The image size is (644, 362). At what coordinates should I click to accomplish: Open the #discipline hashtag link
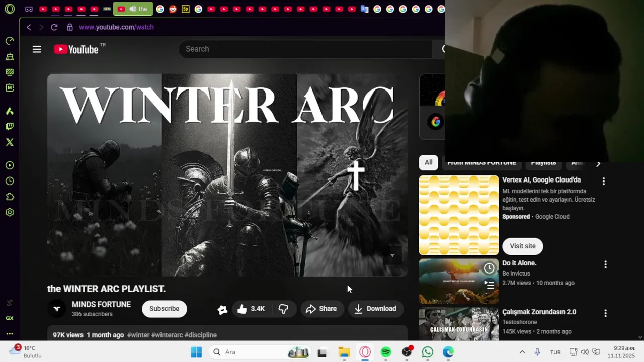[x=201, y=335]
